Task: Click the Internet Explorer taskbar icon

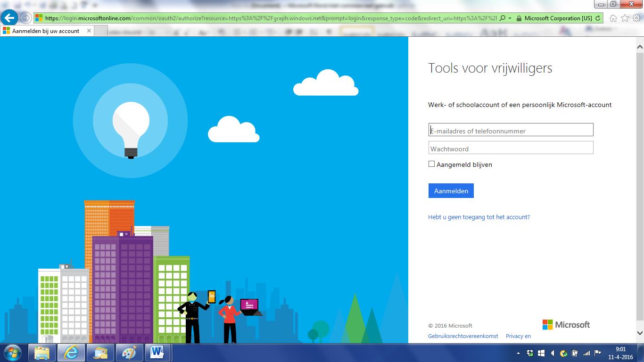Action: click(71, 353)
